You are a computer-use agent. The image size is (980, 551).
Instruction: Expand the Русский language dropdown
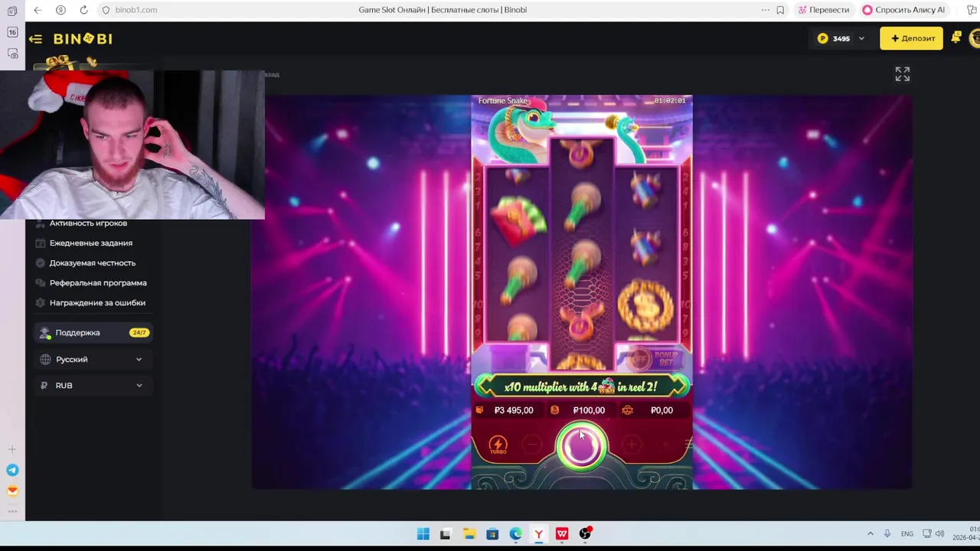click(x=93, y=359)
